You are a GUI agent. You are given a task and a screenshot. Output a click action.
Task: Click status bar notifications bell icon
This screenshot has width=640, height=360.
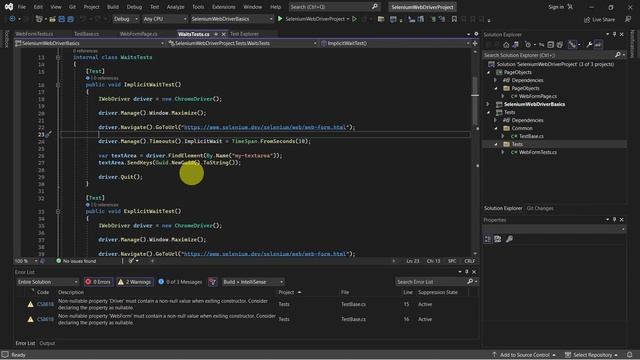(x=630, y=355)
